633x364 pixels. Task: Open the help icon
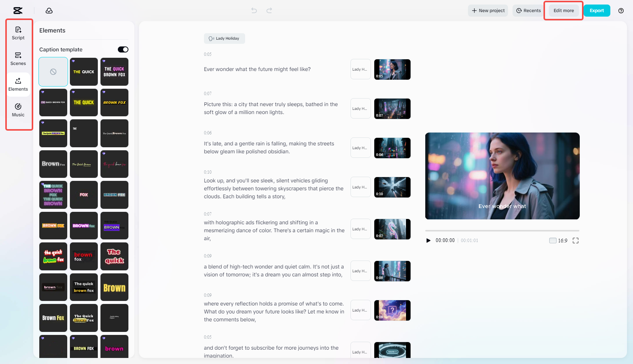(x=621, y=10)
